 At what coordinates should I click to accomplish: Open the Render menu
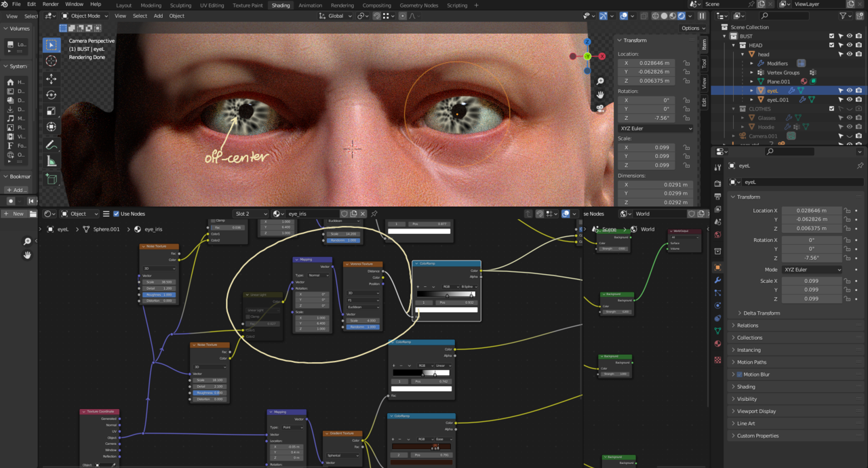coord(51,4)
